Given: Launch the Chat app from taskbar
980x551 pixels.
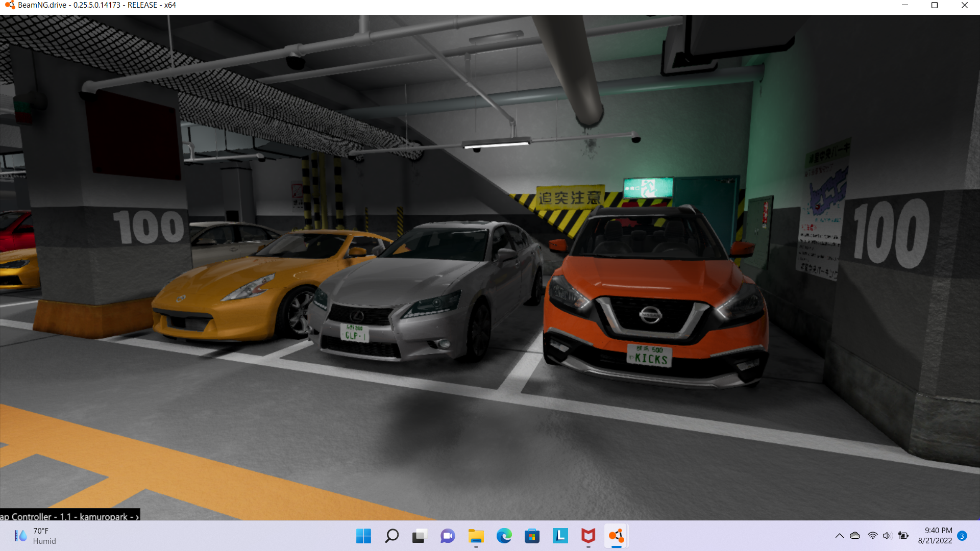Looking at the screenshot, I should coord(448,536).
